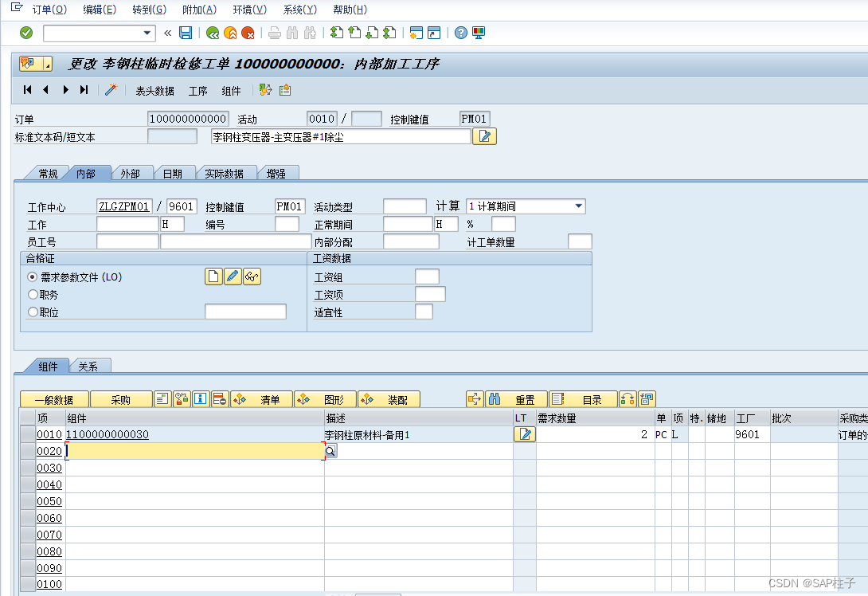Click the orange Exit icon
This screenshot has width=868, height=596.
230,33
